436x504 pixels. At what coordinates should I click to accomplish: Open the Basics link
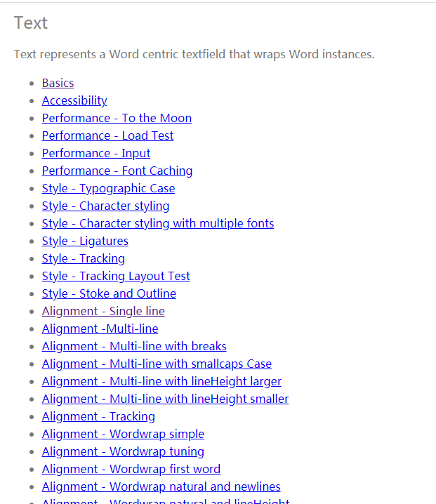[x=58, y=84]
